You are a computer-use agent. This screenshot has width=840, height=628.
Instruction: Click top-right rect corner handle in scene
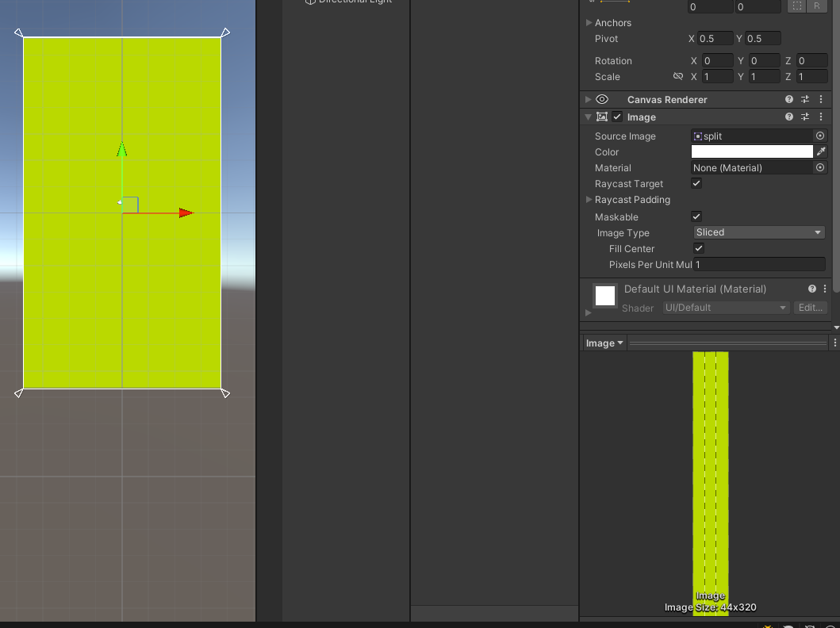click(x=225, y=33)
